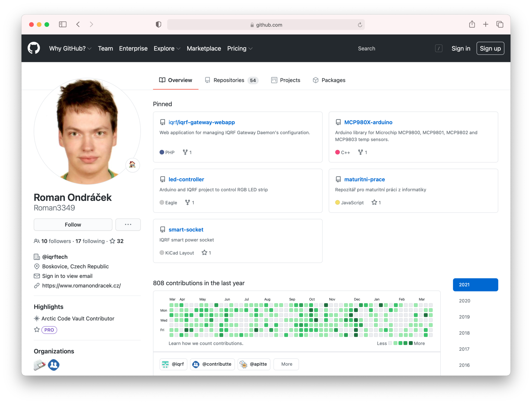
Task: Click the Sign up button
Action: (490, 48)
